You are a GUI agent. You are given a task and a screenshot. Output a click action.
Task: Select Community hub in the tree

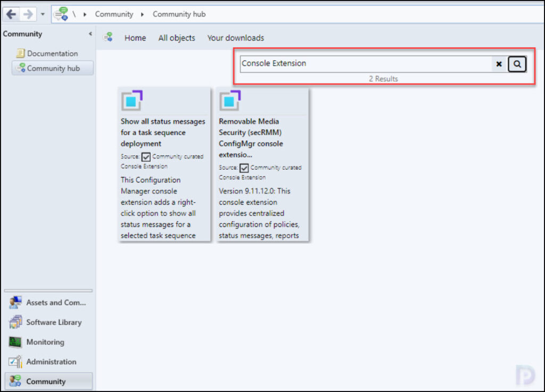click(54, 69)
